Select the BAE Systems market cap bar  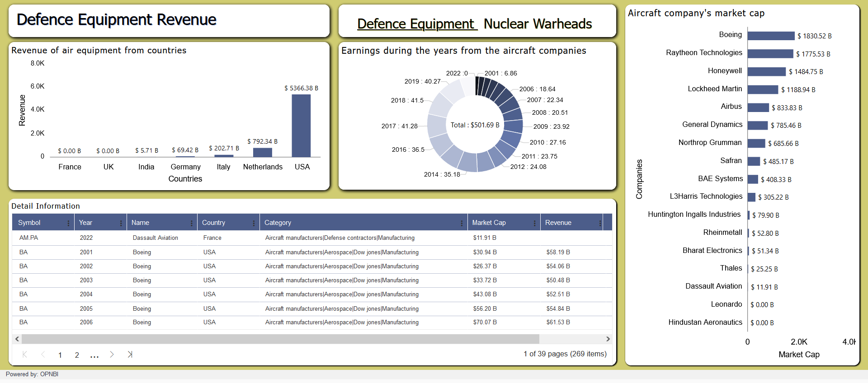(x=753, y=179)
